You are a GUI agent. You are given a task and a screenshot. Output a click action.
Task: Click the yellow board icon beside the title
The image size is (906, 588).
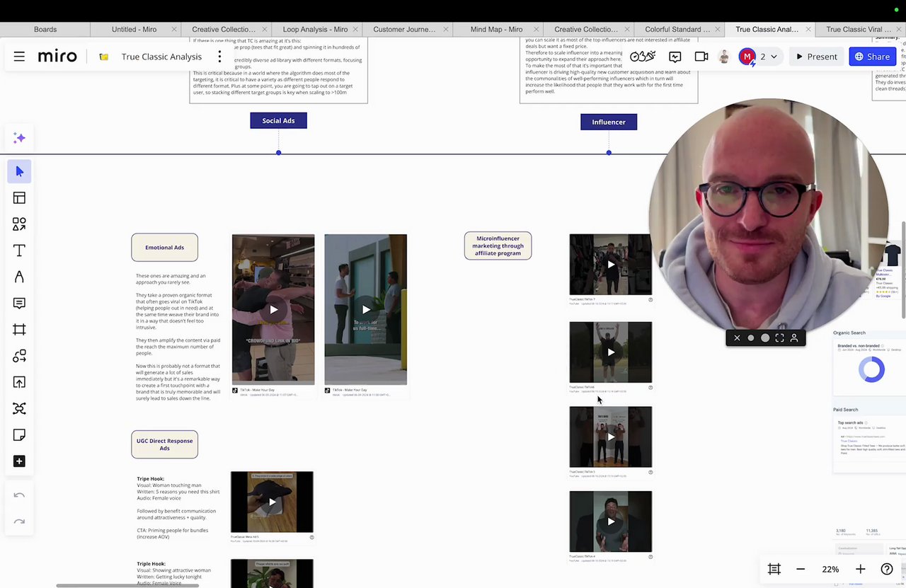click(x=104, y=57)
